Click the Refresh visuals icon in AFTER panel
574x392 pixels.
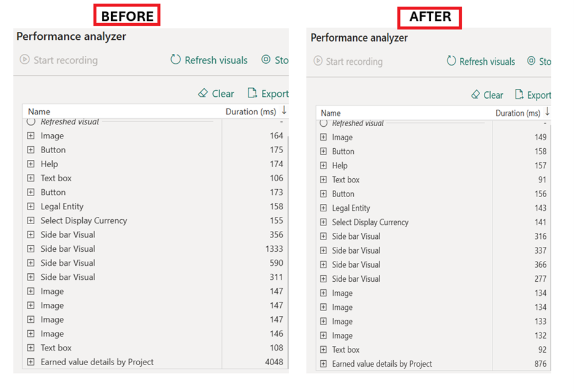coord(451,61)
